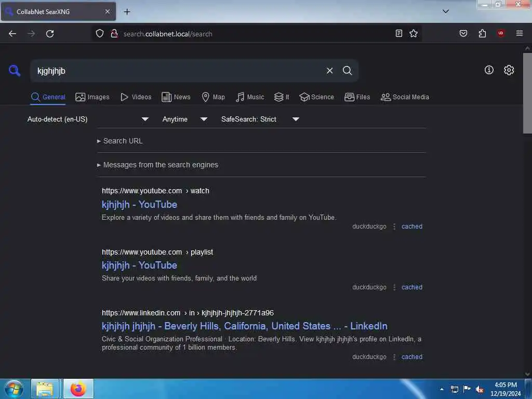
Task: Open cached link of YouTube playlist result
Action: pos(412,287)
